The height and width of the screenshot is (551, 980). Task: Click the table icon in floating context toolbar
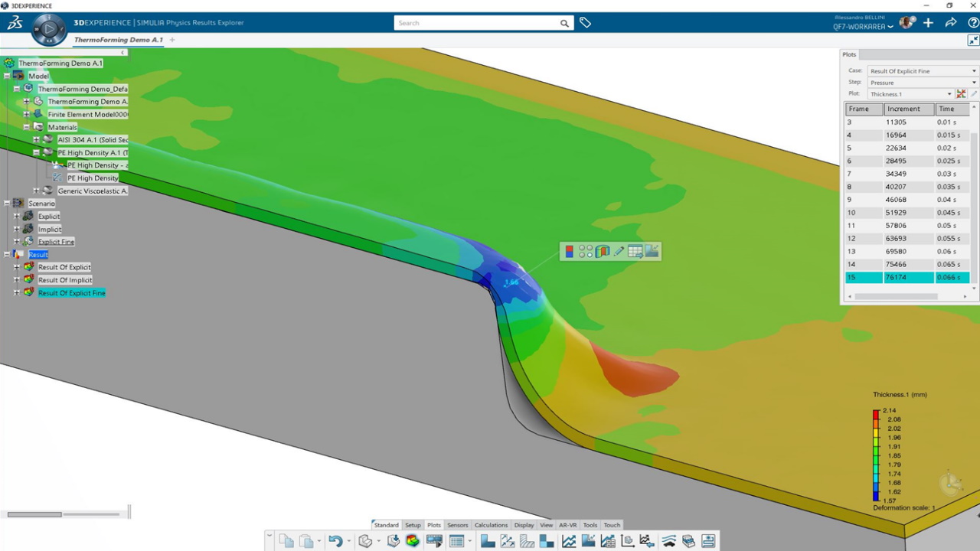click(x=635, y=251)
